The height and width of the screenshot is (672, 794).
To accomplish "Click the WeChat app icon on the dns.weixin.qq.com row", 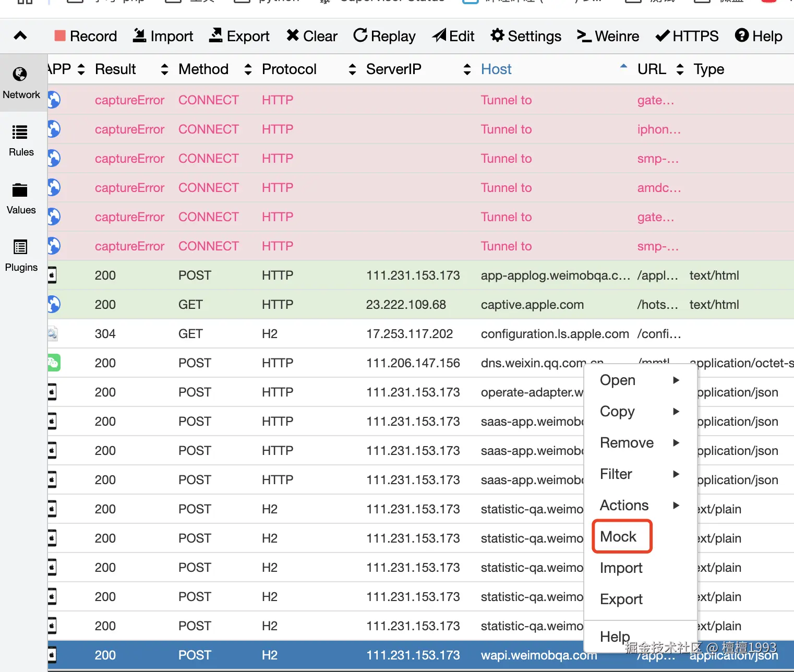I will tap(53, 363).
